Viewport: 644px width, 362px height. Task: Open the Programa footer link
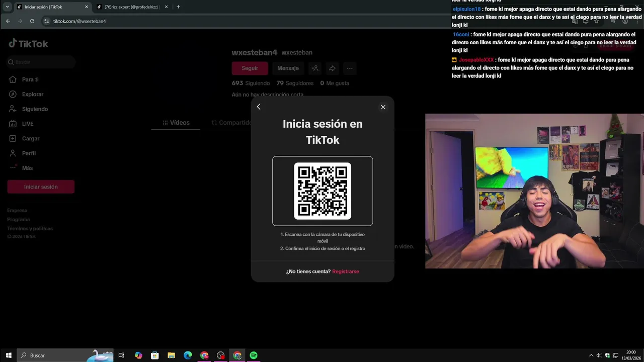(19, 220)
